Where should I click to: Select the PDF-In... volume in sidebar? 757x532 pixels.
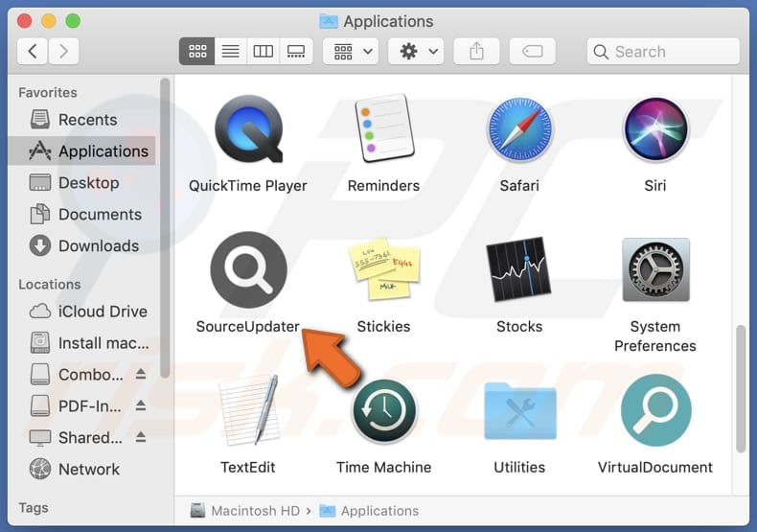click(x=75, y=406)
